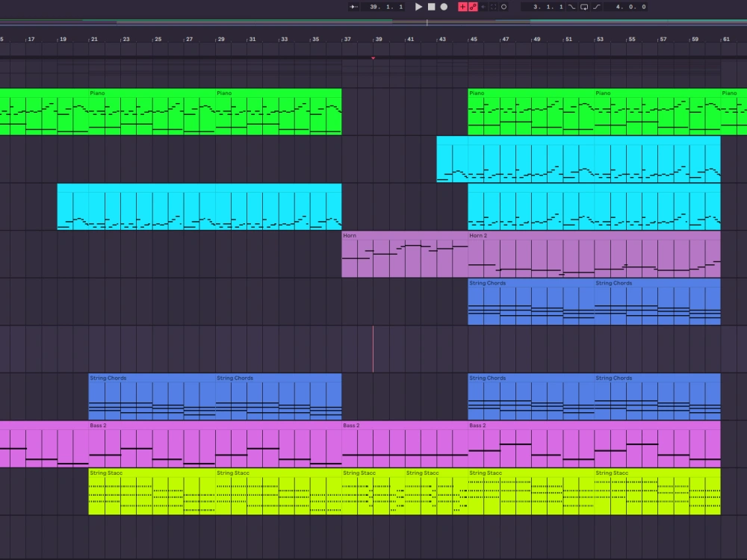
Task: Select the Piano clip starting at bar 29
Action: coord(278,112)
